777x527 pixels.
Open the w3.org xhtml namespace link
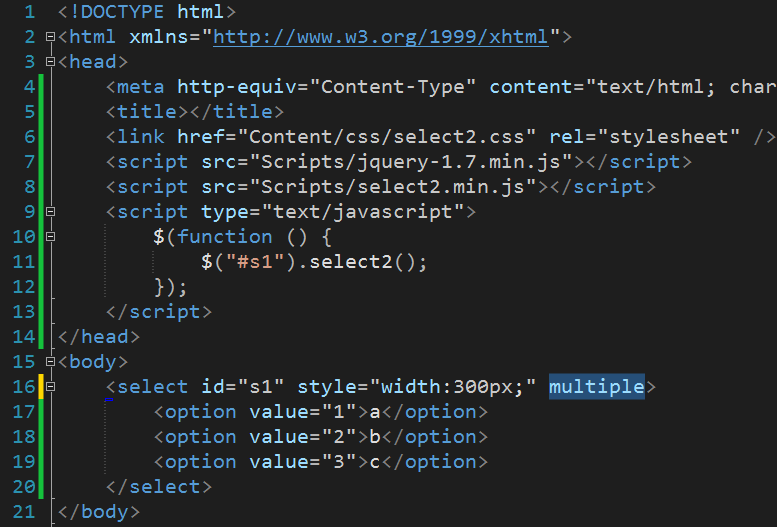(381, 37)
